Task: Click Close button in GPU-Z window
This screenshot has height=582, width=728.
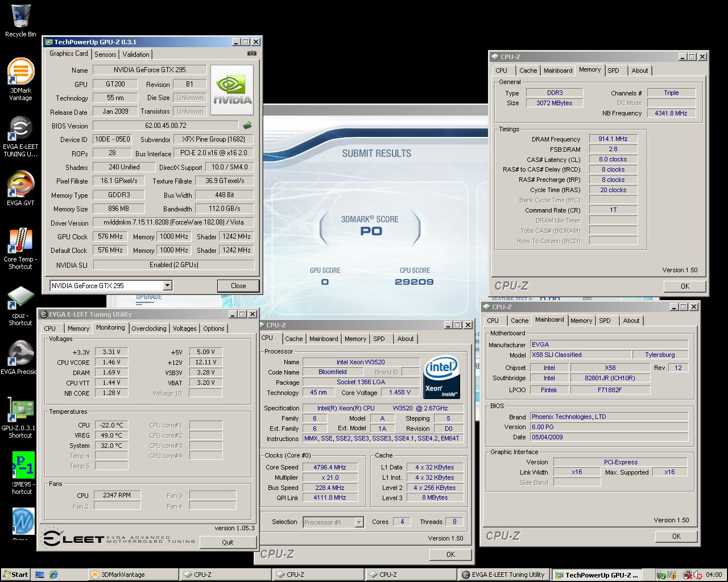Action: click(238, 286)
